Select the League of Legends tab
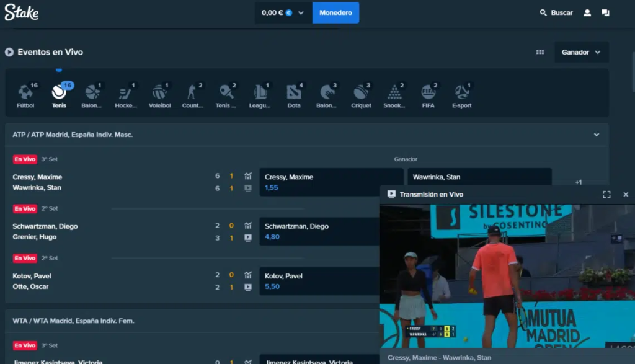Screen dimensions: 635x364 (x=260, y=95)
